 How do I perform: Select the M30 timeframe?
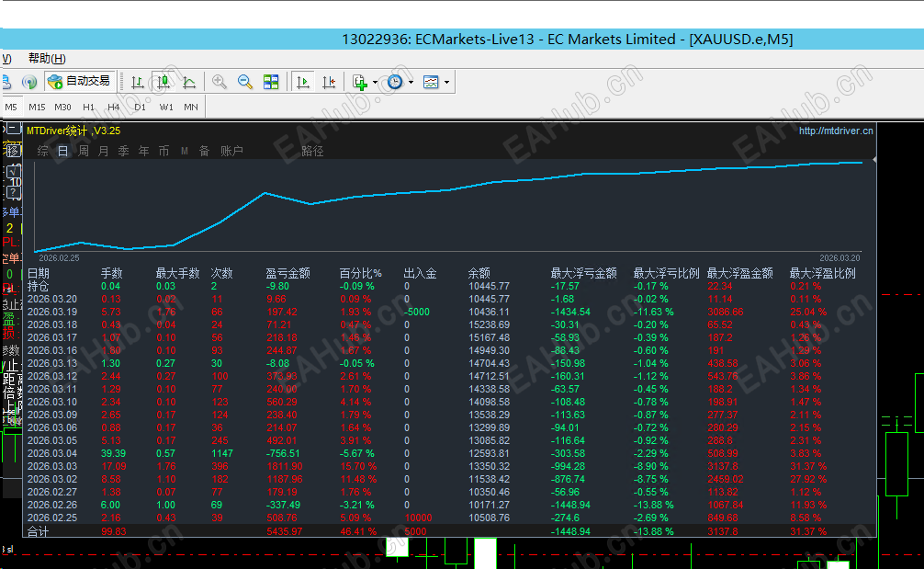(x=62, y=107)
